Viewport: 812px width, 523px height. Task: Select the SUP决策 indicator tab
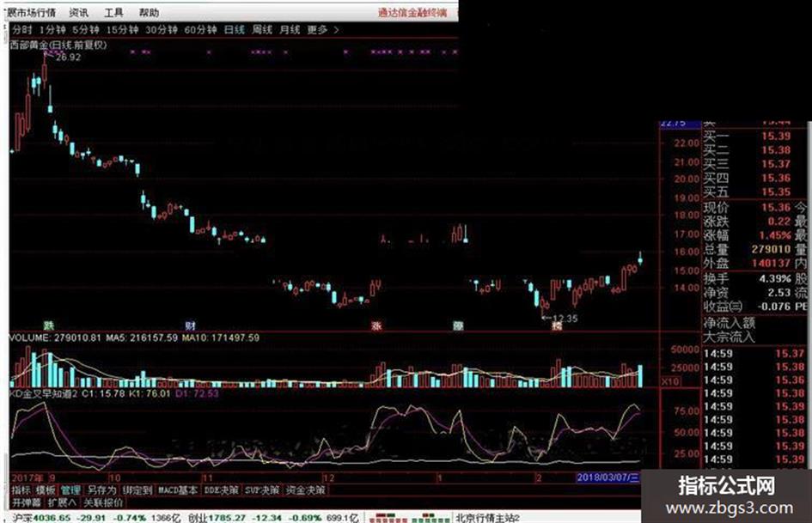click(262, 490)
